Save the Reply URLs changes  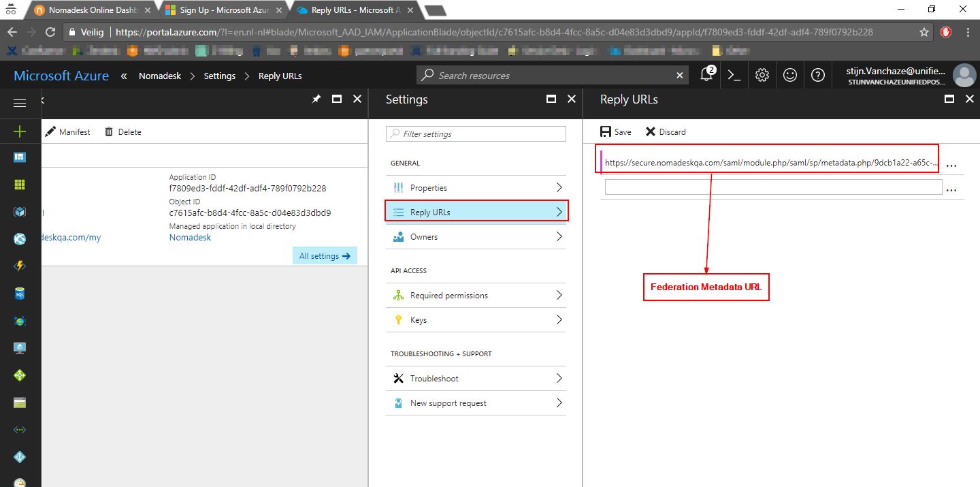[x=616, y=131]
